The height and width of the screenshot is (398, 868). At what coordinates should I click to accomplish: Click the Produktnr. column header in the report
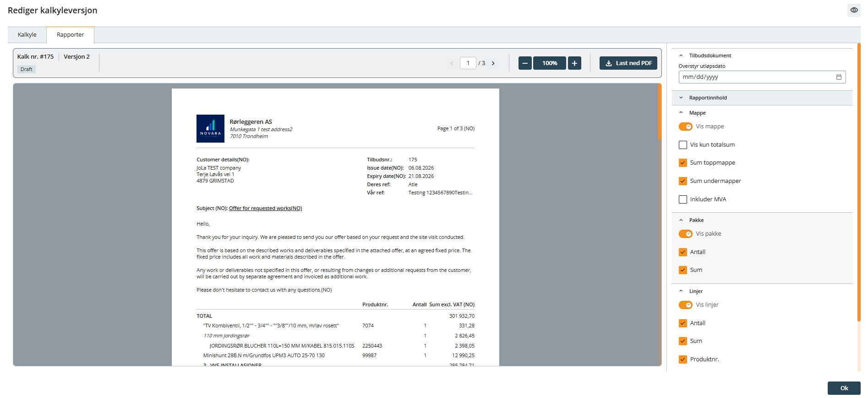pos(375,305)
